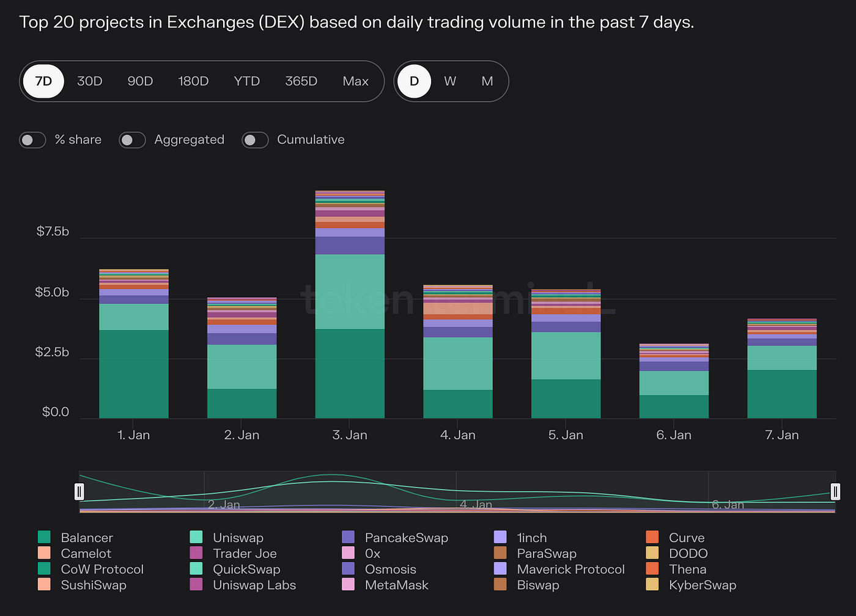
Task: Click the light teal Uniswap segment of the 3. Jan bar
Action: (350, 291)
